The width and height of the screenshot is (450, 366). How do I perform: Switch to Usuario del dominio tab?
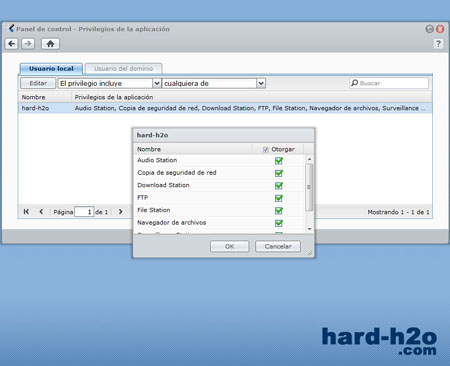point(123,69)
